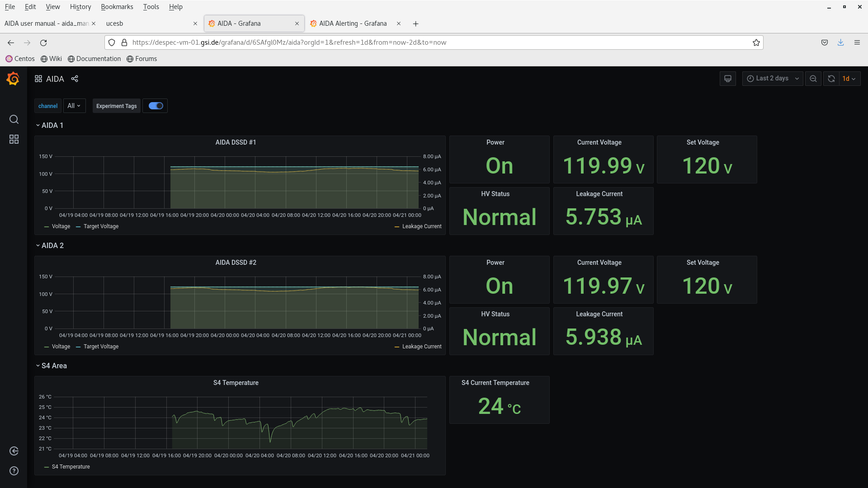Open the Tools menu

pos(151,7)
